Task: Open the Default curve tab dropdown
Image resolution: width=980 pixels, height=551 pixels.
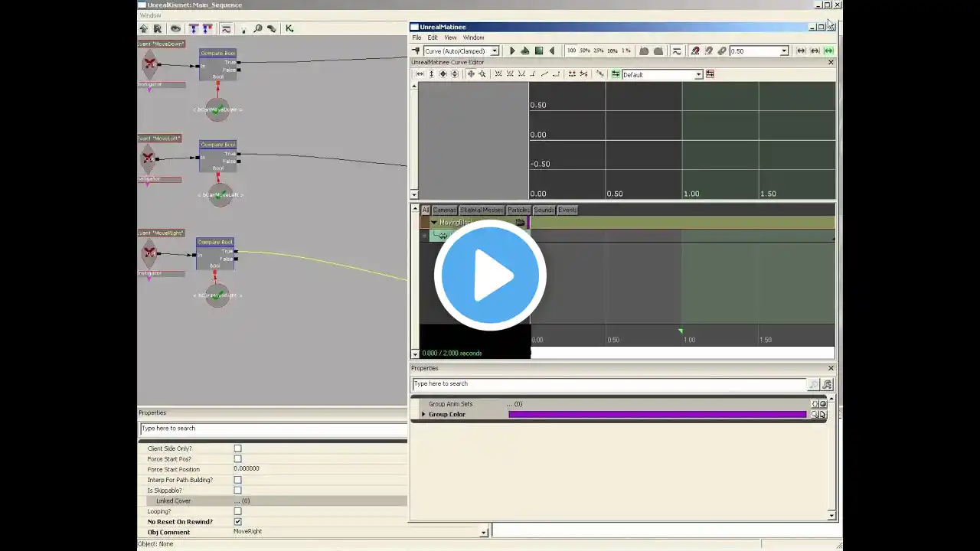Action: click(x=698, y=74)
